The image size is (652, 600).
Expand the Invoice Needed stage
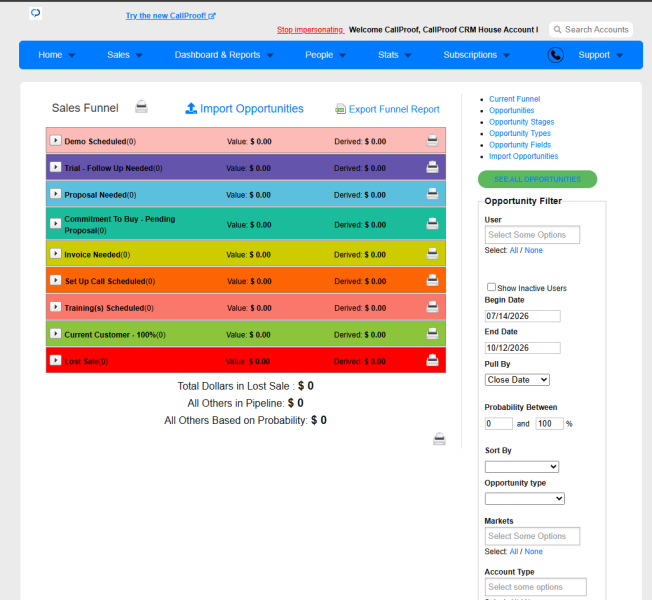point(55,253)
